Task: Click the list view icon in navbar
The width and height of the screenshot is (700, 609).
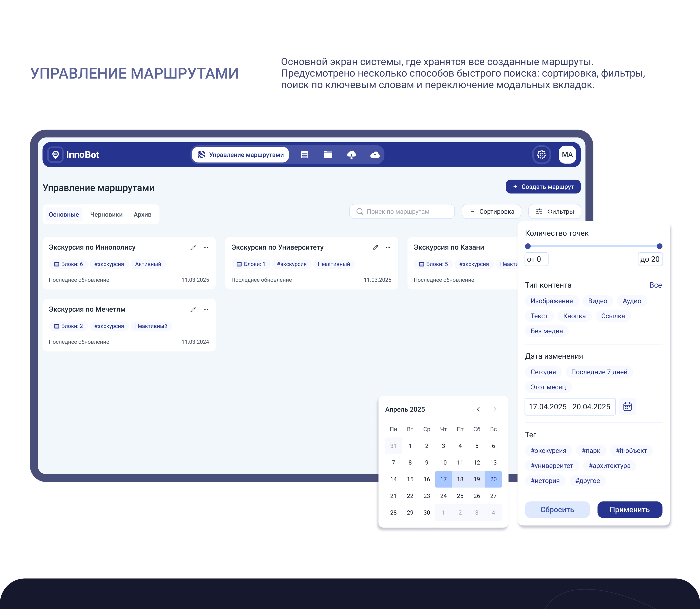Action: pos(304,155)
